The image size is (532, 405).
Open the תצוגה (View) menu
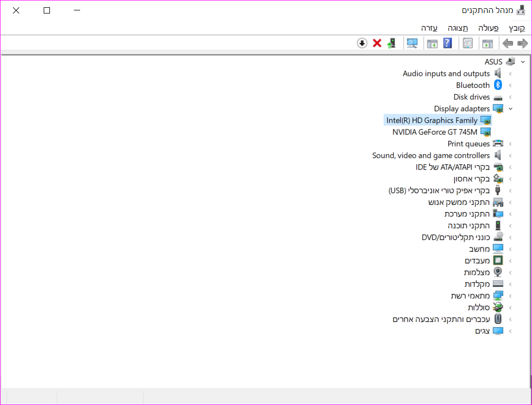pyautogui.click(x=458, y=28)
